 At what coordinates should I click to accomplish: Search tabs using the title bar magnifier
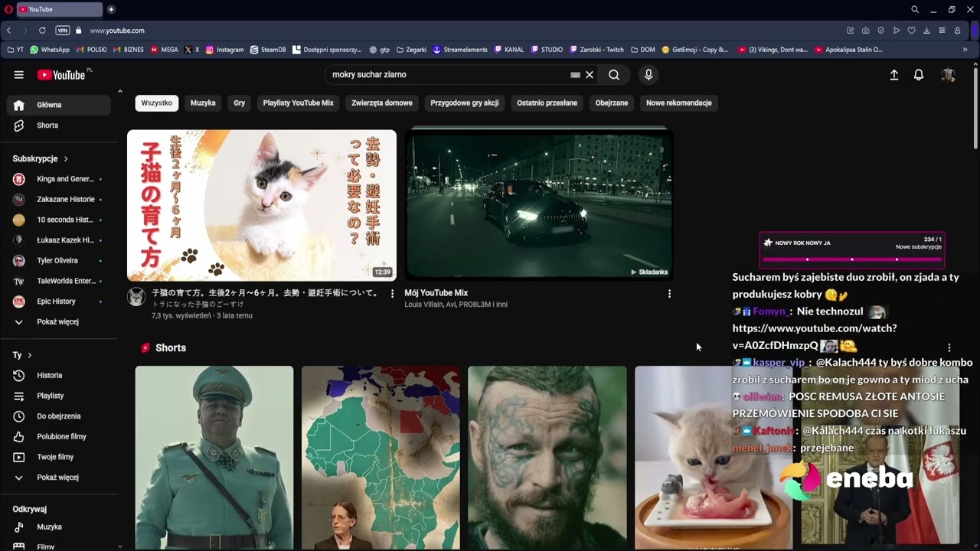pos(915,9)
